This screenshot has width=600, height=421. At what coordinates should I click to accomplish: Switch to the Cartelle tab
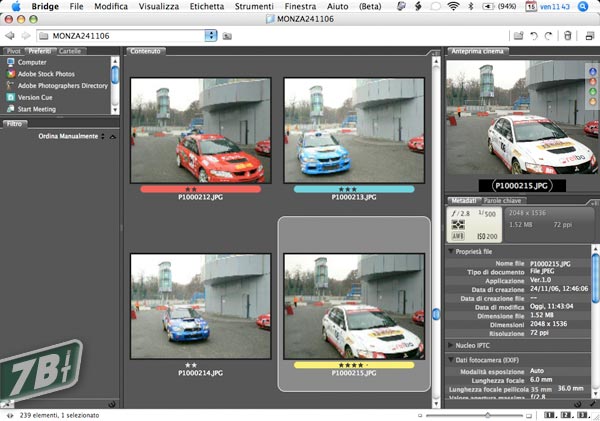(71, 50)
